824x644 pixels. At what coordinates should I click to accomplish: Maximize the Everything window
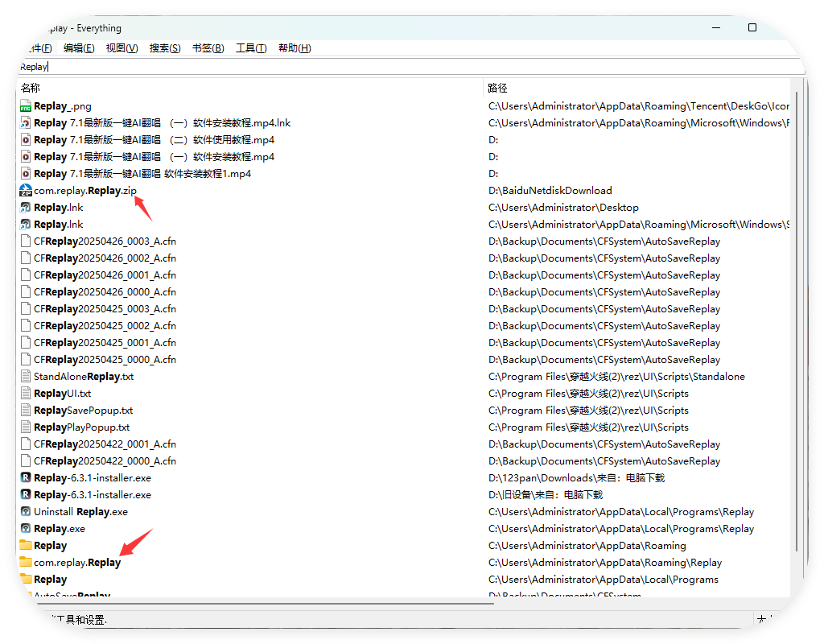pyautogui.click(x=752, y=28)
